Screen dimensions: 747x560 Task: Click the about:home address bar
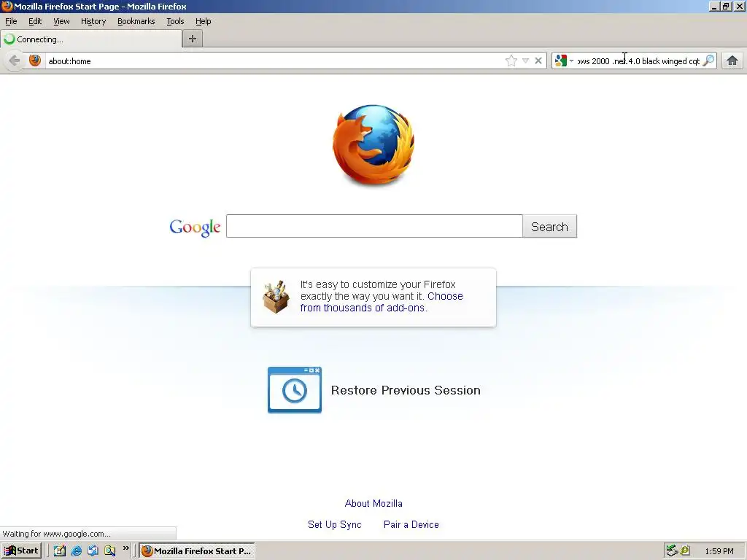274,61
